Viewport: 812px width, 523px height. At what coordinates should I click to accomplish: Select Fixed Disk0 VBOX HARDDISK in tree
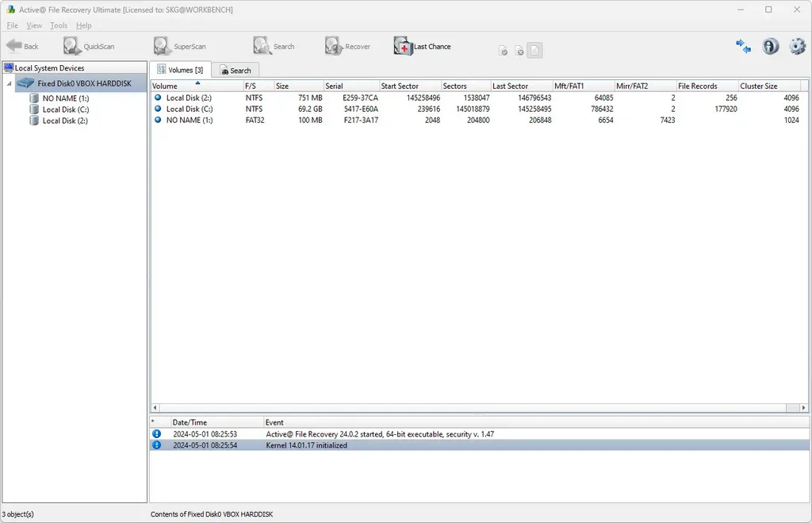(x=84, y=83)
